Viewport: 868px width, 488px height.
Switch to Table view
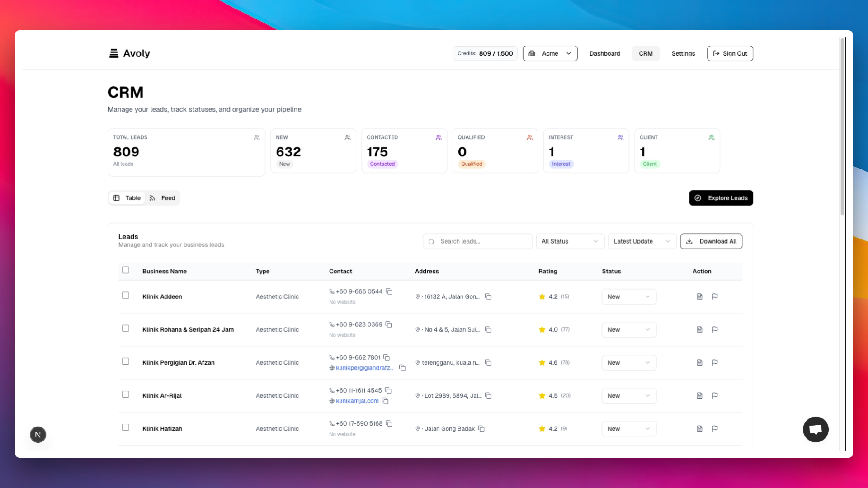pyautogui.click(x=127, y=198)
